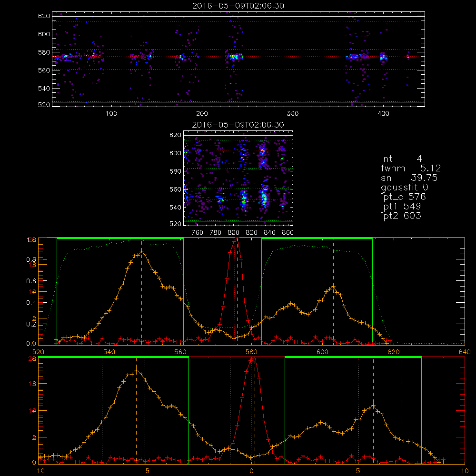Click the timestamp title above the top image
Image resolution: width=476 pixels, height=476 pixels.
238,6
